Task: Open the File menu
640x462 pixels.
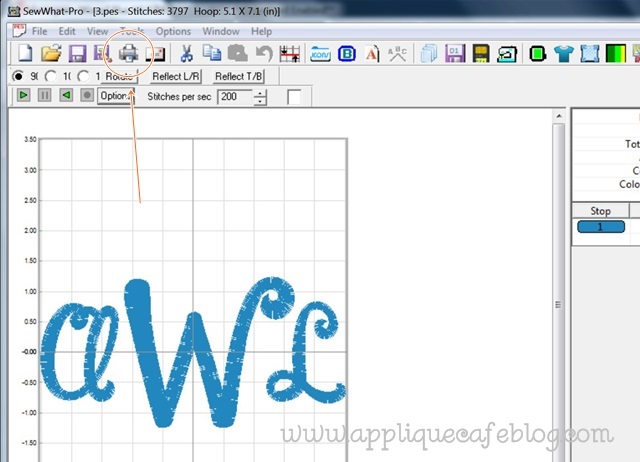Action: [x=39, y=31]
